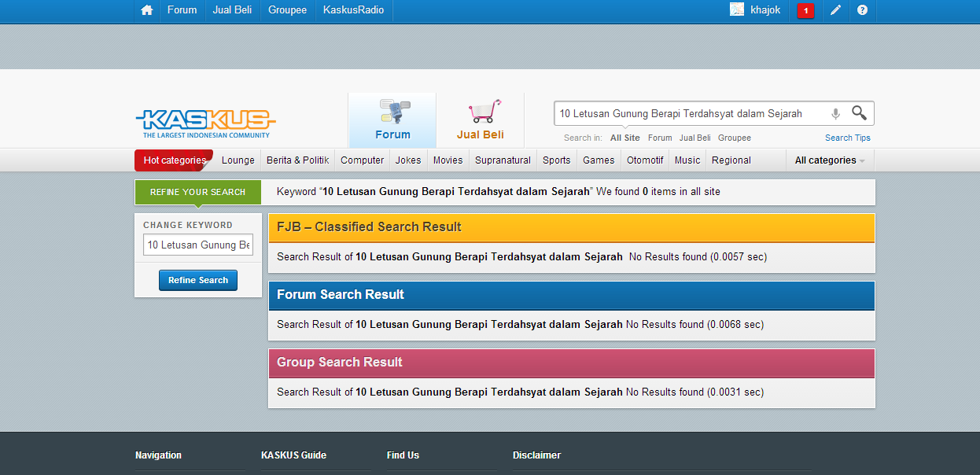
Task: Click the footer Navigation heading
Action: (x=158, y=455)
